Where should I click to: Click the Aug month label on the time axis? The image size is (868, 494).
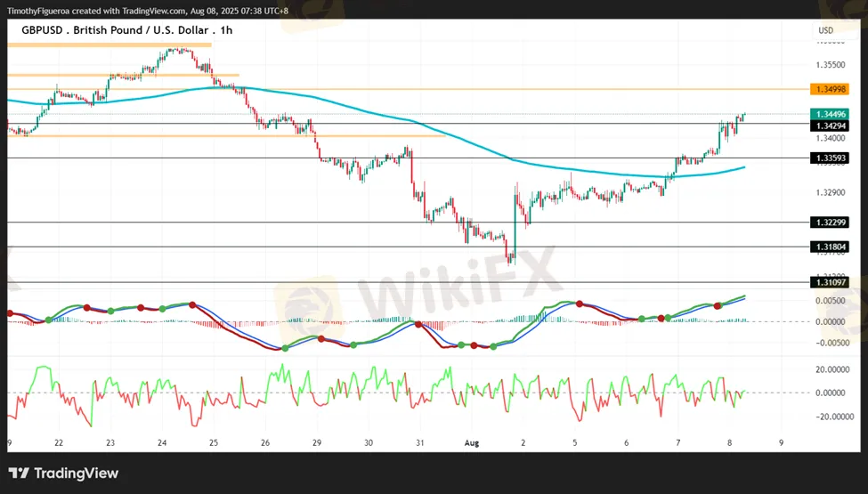pyautogui.click(x=472, y=443)
